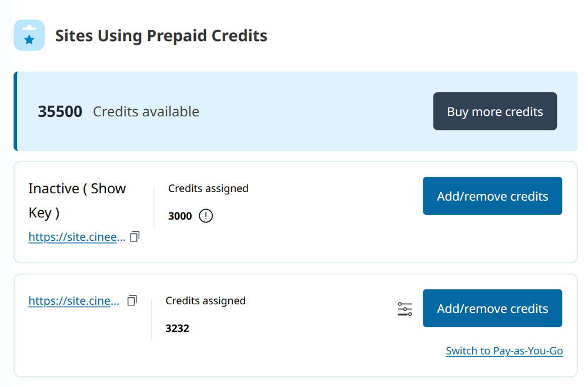Click Buy more credits button

(495, 111)
